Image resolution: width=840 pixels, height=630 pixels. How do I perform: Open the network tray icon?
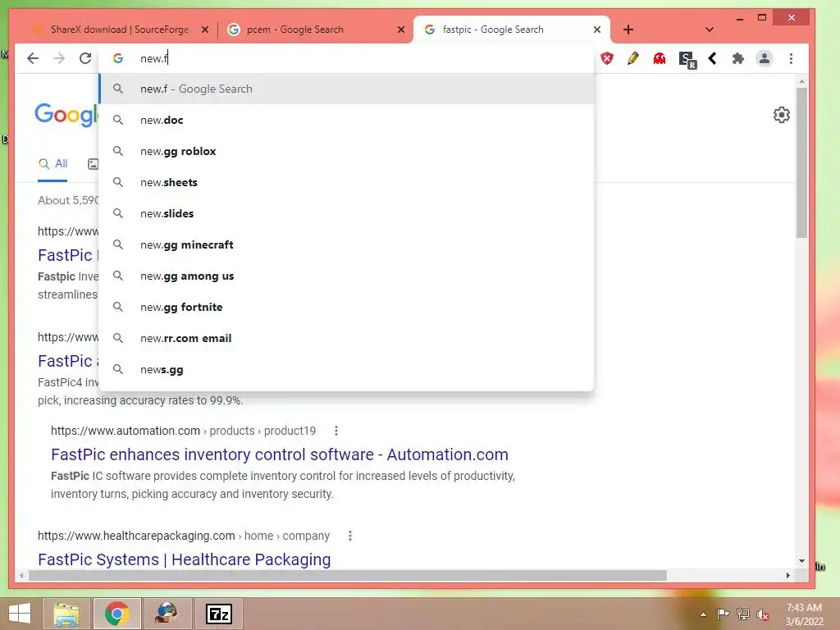[743, 614]
